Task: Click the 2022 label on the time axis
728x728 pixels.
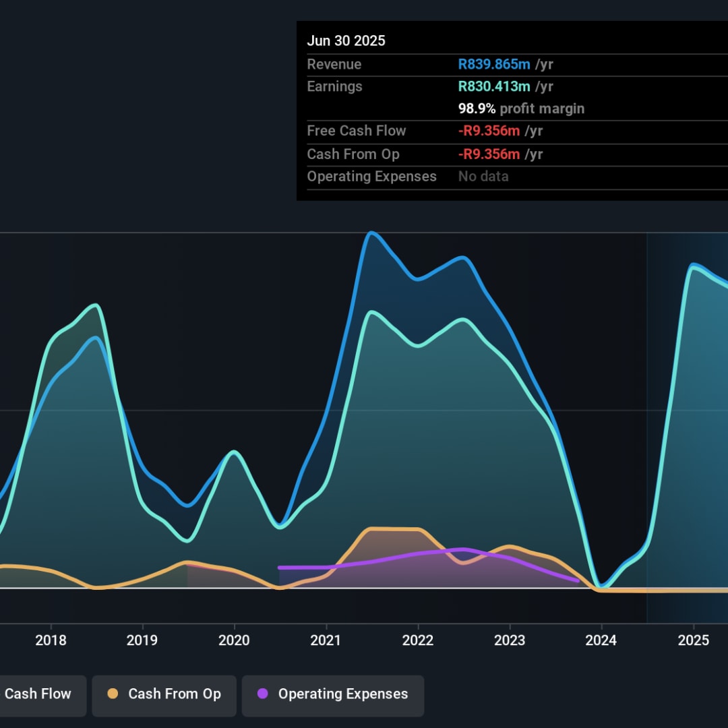Action: pos(418,640)
